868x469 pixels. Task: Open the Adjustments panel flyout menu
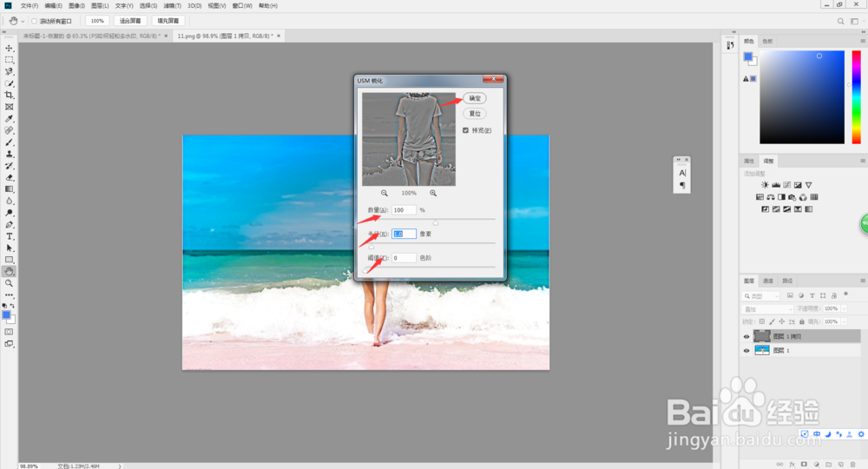pos(863,161)
